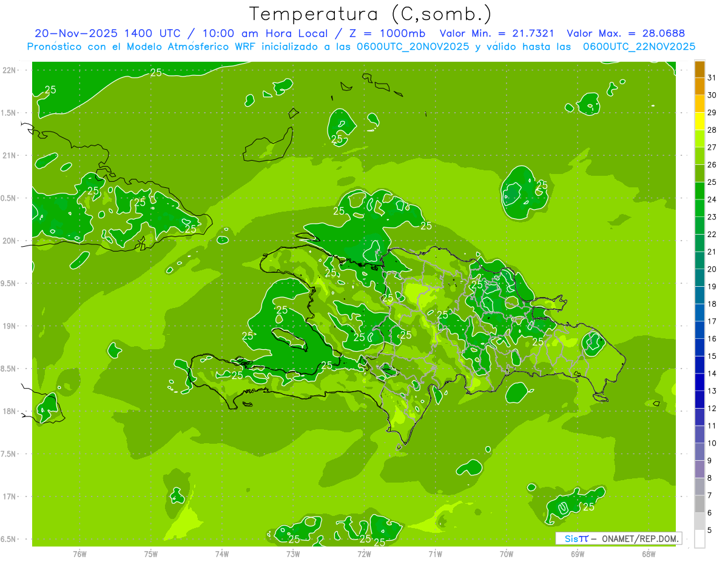728x562 pixels.
Task: Click the "22N" latitude axis label
Action: [10, 70]
